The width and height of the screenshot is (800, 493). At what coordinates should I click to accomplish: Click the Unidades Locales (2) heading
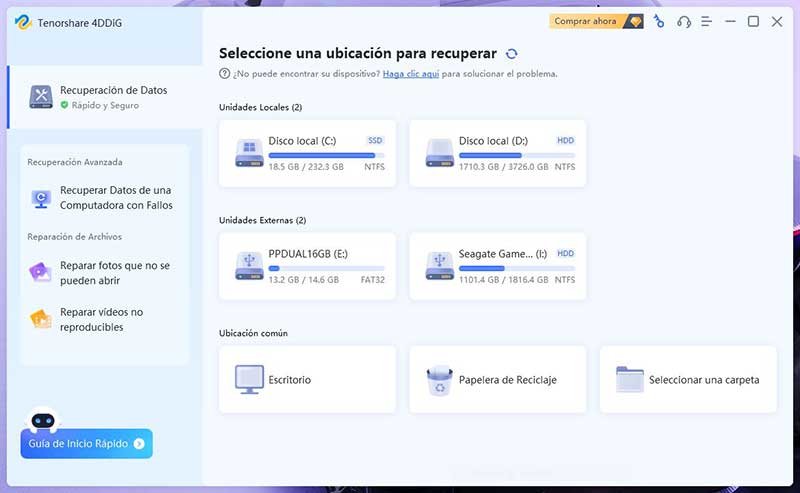[260, 107]
